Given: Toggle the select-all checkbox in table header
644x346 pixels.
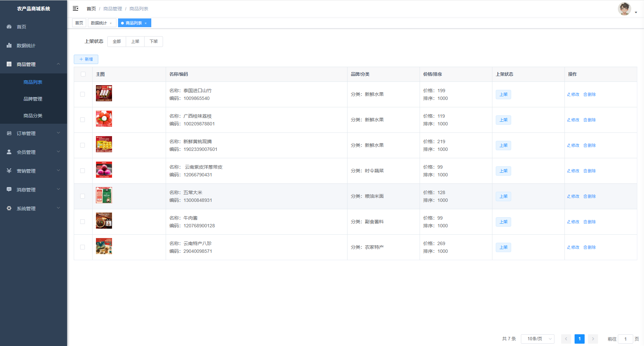Looking at the screenshot, I should coord(83,74).
